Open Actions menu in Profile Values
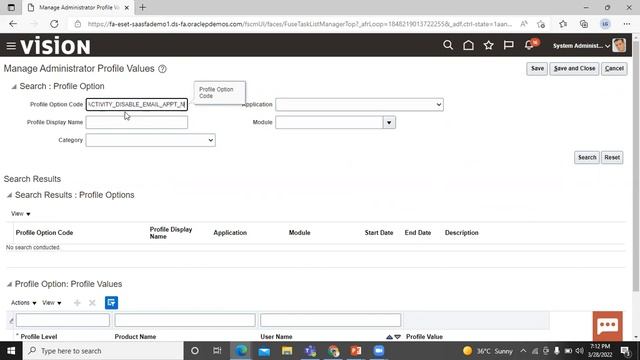This screenshot has width=640, height=360. click(23, 303)
